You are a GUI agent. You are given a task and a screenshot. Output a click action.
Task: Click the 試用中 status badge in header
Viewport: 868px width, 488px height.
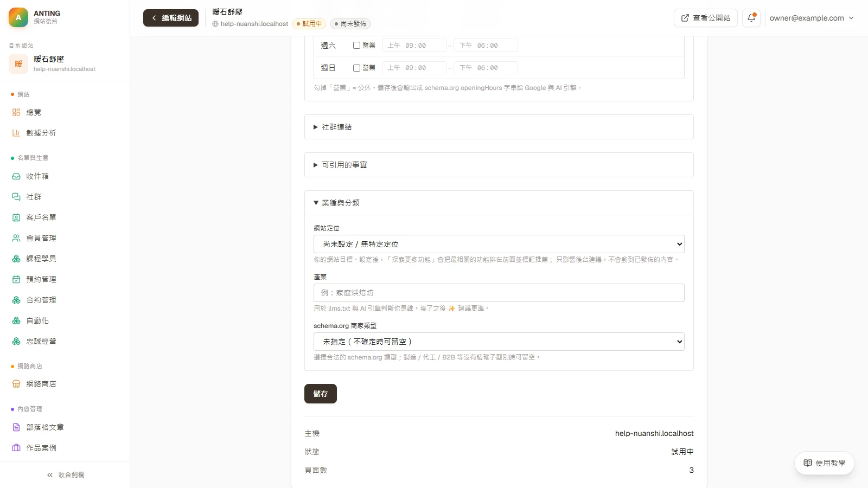(309, 24)
